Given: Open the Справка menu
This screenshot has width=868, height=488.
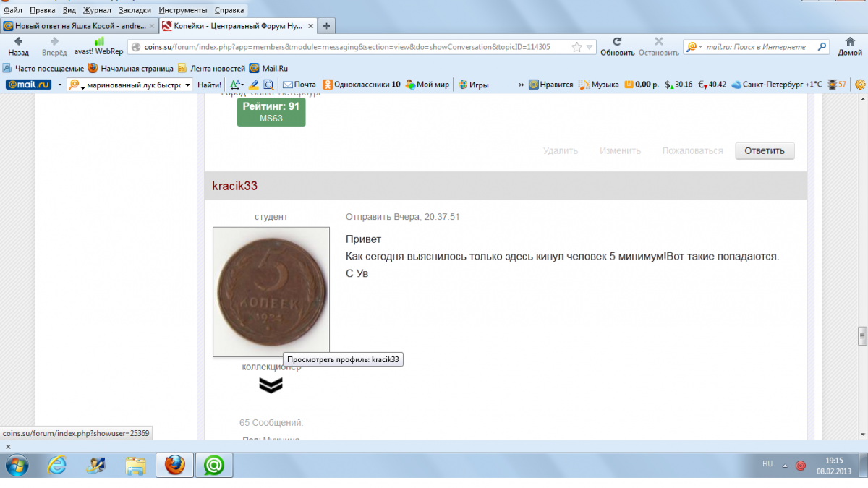Looking at the screenshot, I should [229, 11].
